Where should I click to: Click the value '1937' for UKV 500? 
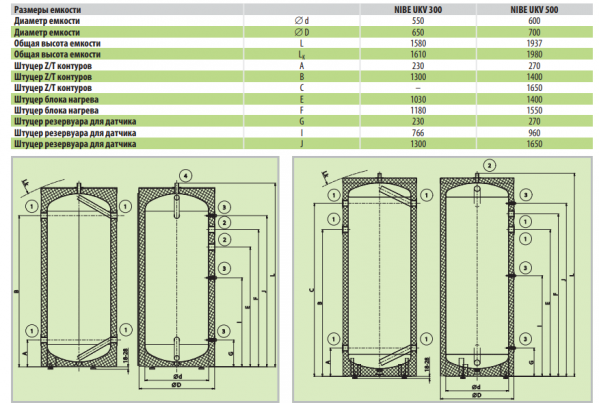pyautogui.click(x=534, y=43)
